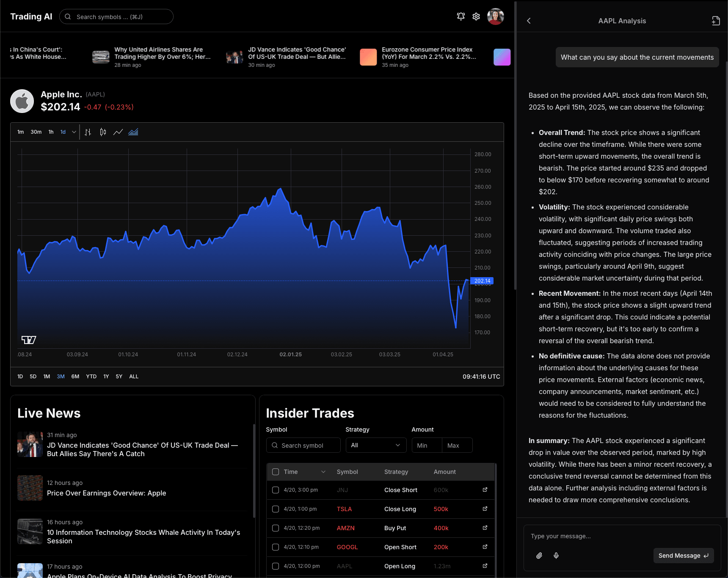Tick the AMZN Buy Put row checkbox
The width and height of the screenshot is (728, 578).
[x=276, y=528]
